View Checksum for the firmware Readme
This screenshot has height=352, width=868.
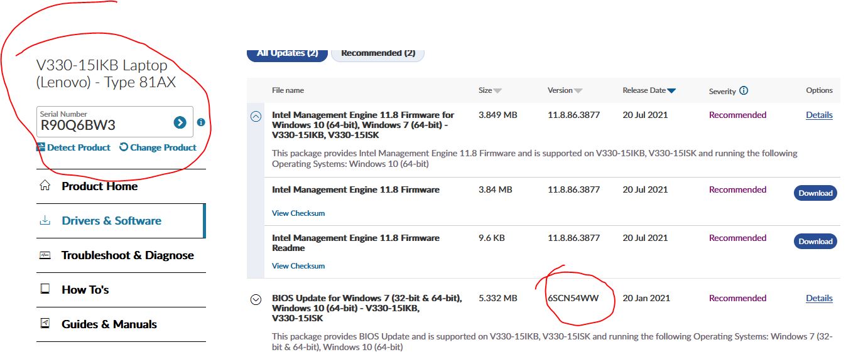point(298,266)
